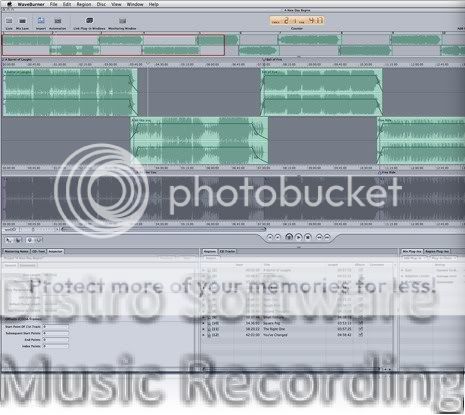Image resolution: width=465 pixels, height=415 pixels.
Task: Open the Disc menu
Action: 101,4
